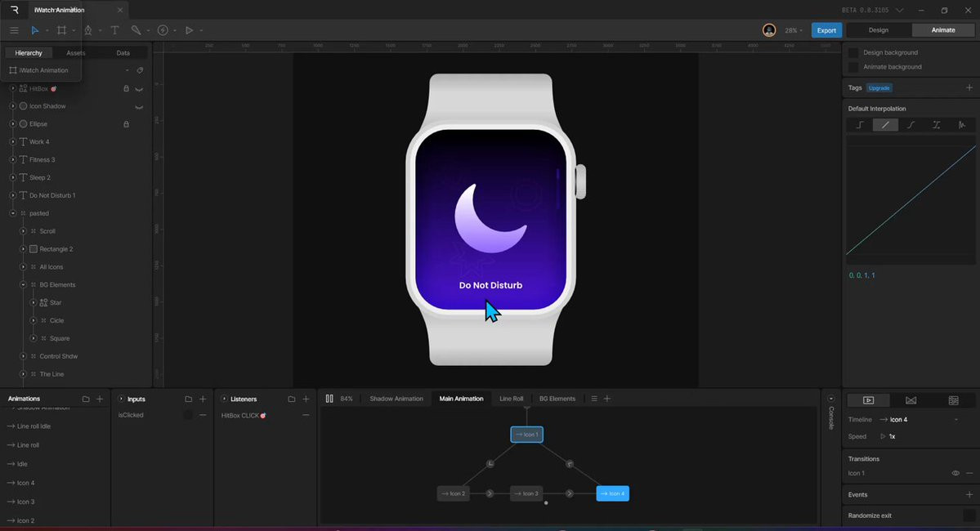
Task: Click the Export button
Action: (826, 30)
